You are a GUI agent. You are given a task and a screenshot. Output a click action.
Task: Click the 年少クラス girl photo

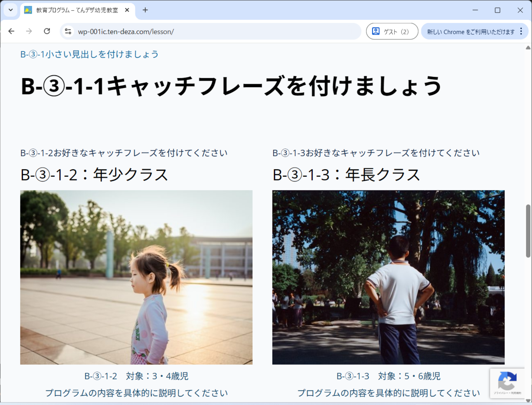click(x=136, y=277)
